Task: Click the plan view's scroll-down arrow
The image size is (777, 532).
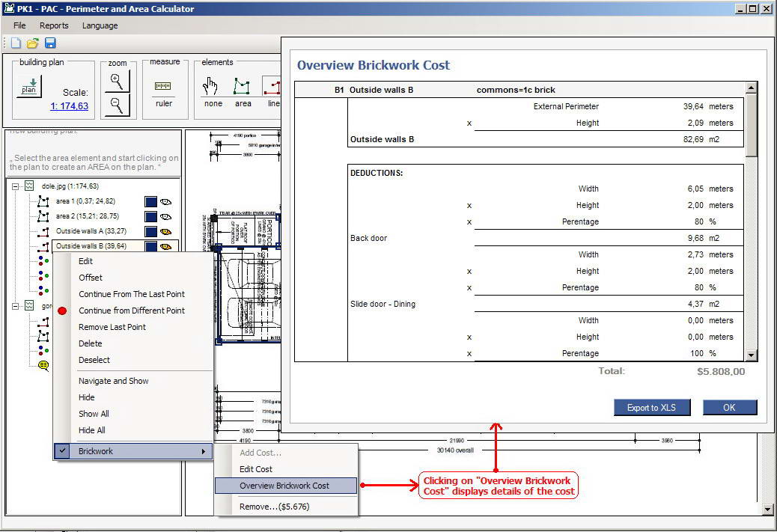Action: pos(767,510)
